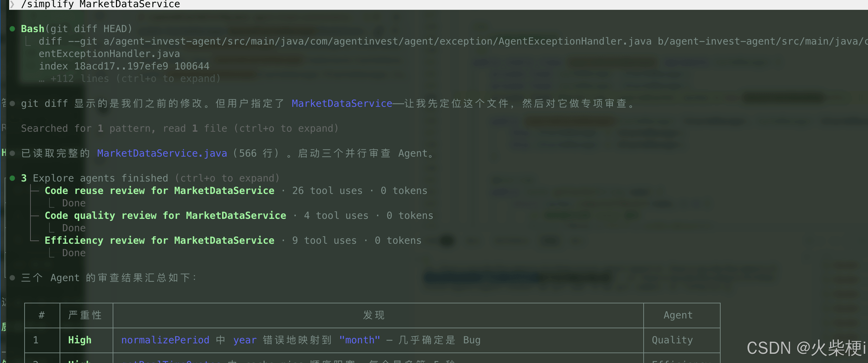
Task: Click the 9 tool uses count
Action: (x=325, y=241)
